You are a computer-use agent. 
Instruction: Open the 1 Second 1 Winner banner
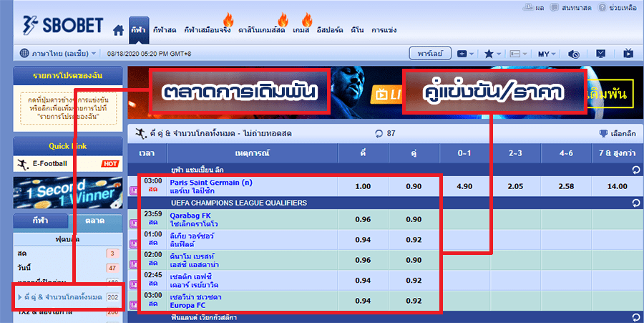[68, 193]
